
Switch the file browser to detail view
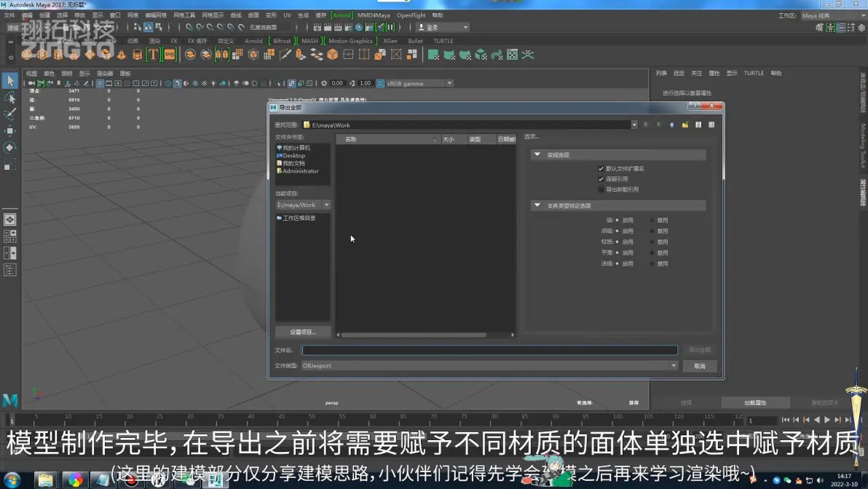(712, 125)
